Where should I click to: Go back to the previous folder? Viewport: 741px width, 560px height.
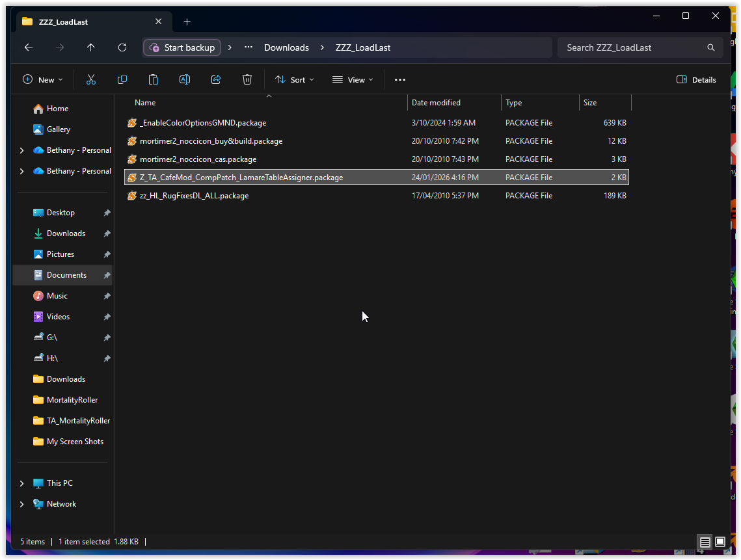coord(28,47)
